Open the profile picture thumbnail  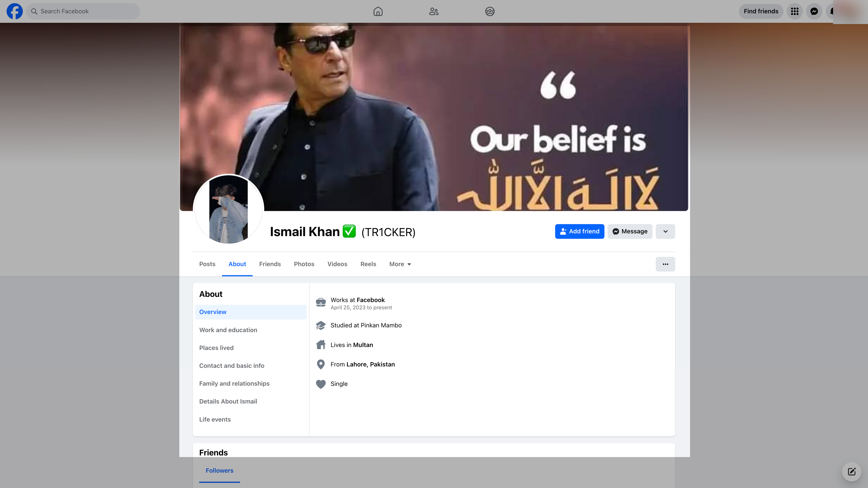228,209
